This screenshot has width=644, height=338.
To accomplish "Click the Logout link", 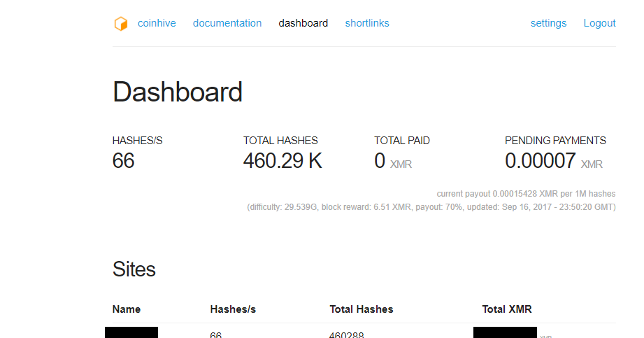I will coord(599,23).
